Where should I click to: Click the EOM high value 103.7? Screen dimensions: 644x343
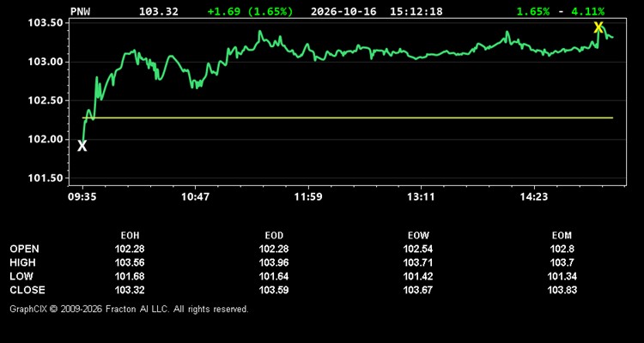coord(562,262)
